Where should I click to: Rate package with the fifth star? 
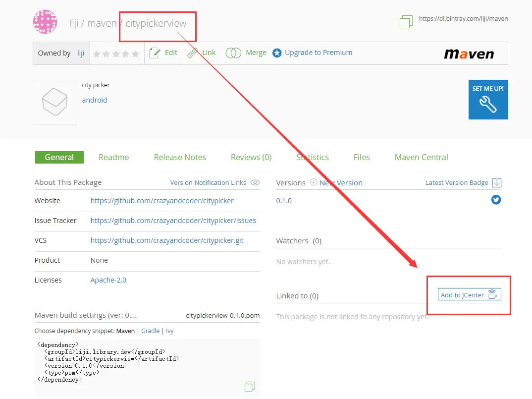(x=135, y=54)
